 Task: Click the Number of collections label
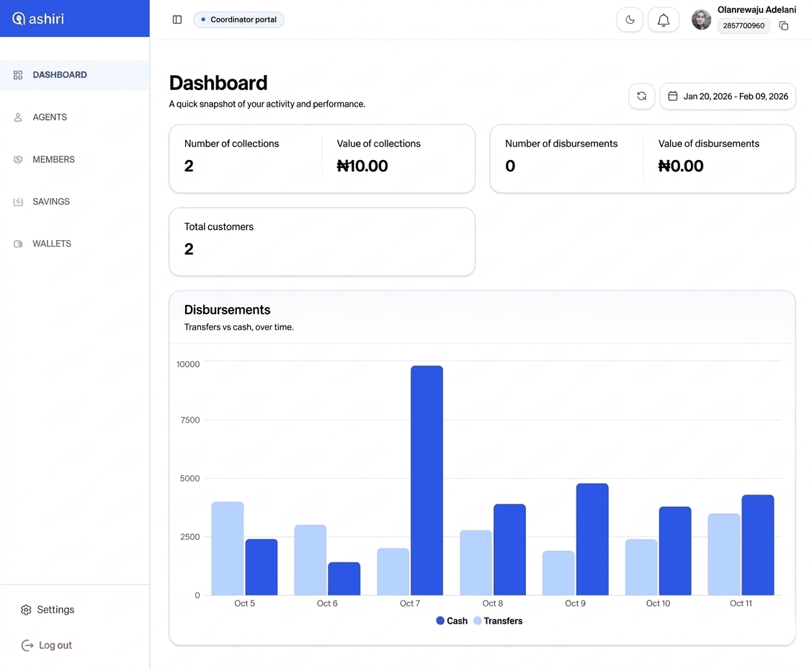[231, 143]
